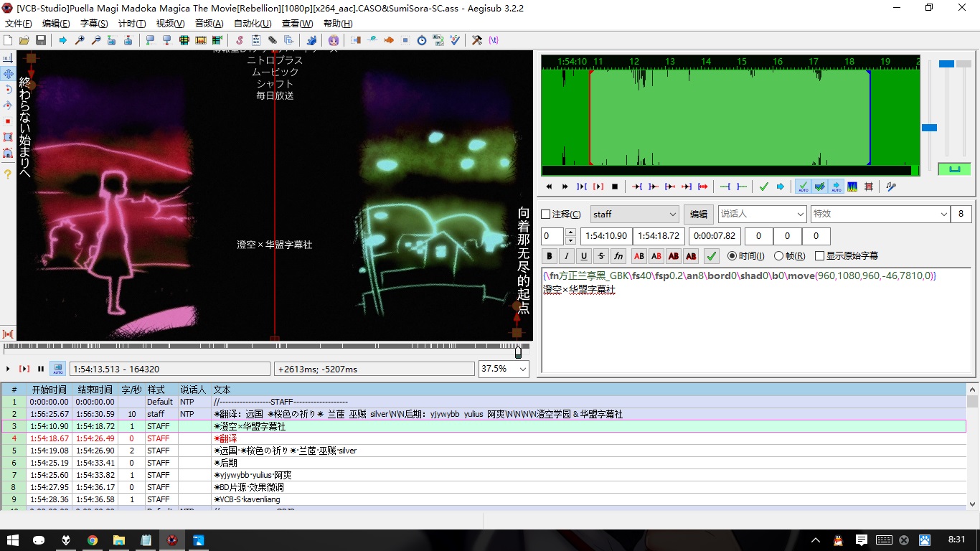Stop audio playback with the square button

coord(615,187)
